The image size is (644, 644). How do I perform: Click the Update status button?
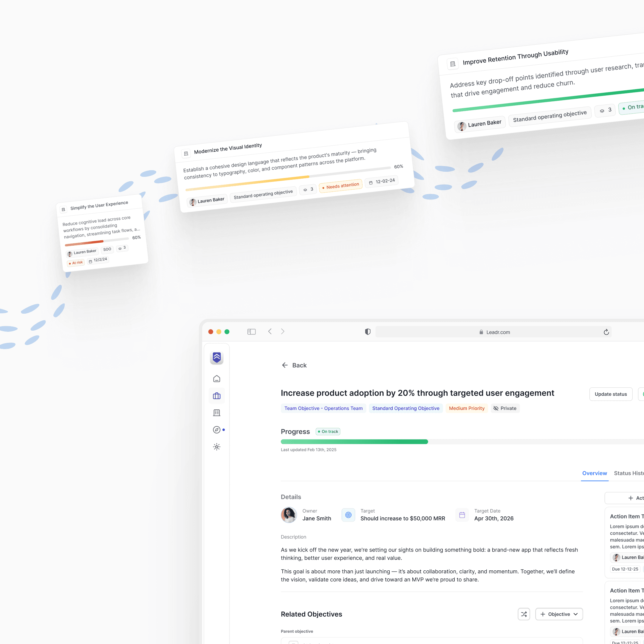point(610,394)
